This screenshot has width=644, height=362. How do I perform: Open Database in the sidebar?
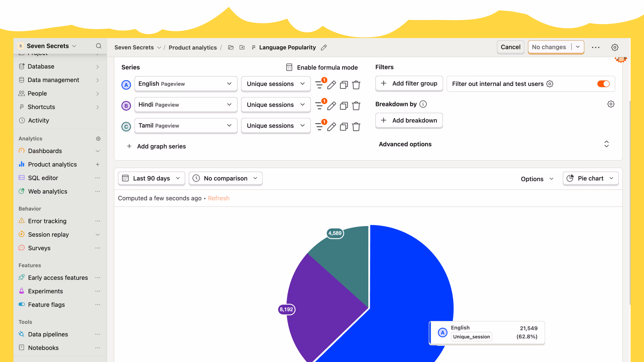click(60, 67)
